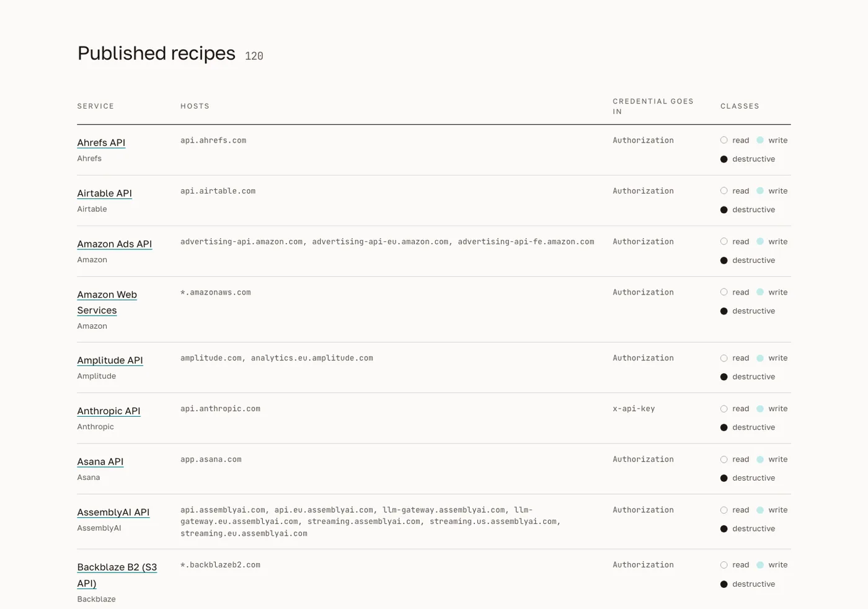The image size is (868, 609).
Task: Click the write dot in the Amplitude row
Action: (760, 358)
